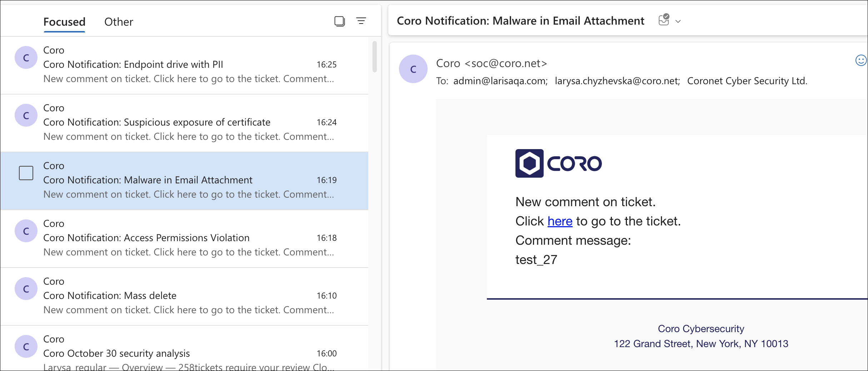Image resolution: width=868 pixels, height=371 pixels.
Task: Click avatar of Access Permissions Violation email
Action: 26,231
